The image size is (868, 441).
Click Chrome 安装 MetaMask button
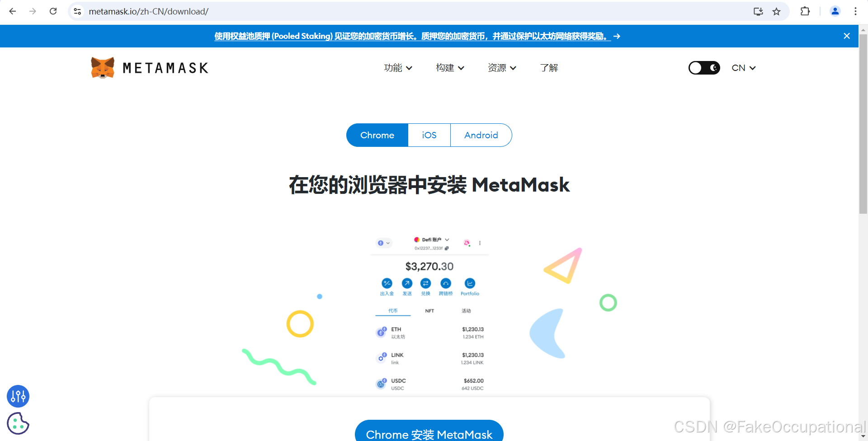click(429, 431)
